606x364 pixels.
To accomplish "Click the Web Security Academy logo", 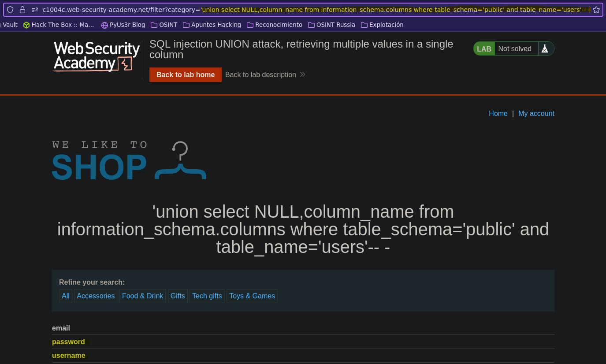I will tap(97, 56).
